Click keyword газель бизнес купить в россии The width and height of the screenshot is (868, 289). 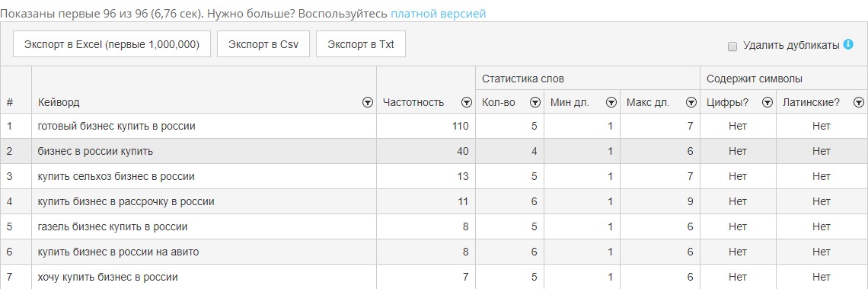point(113,227)
